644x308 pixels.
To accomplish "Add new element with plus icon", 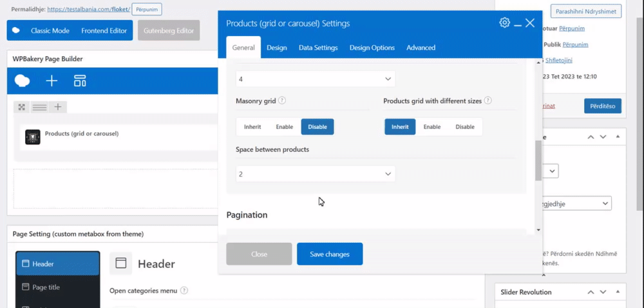I will pos(52,81).
